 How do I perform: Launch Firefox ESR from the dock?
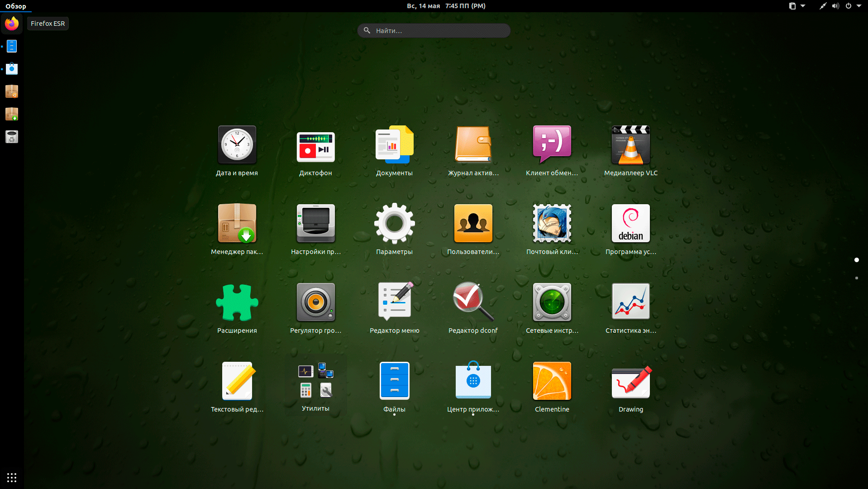tap(12, 24)
